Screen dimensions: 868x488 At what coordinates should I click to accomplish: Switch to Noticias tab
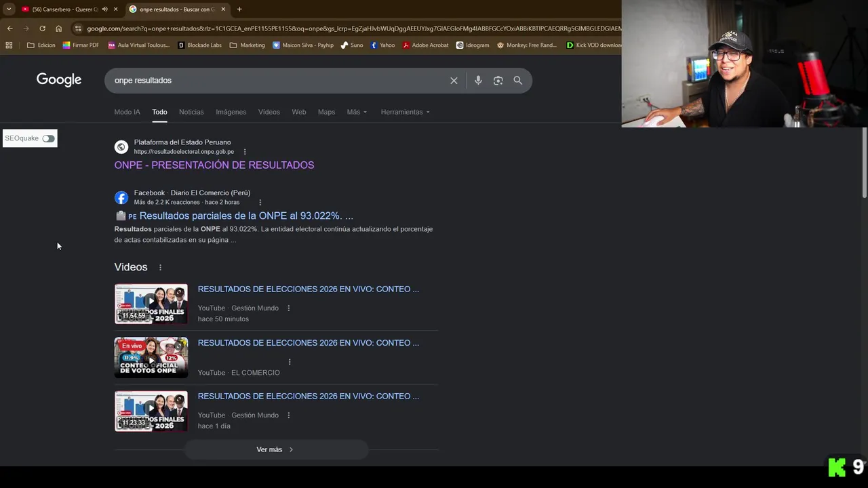(x=191, y=112)
